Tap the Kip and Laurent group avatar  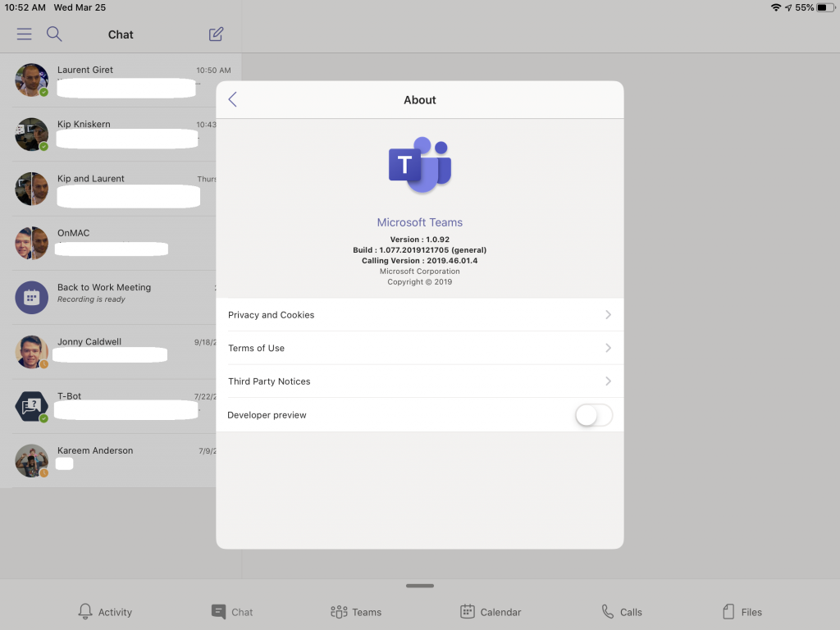point(32,189)
